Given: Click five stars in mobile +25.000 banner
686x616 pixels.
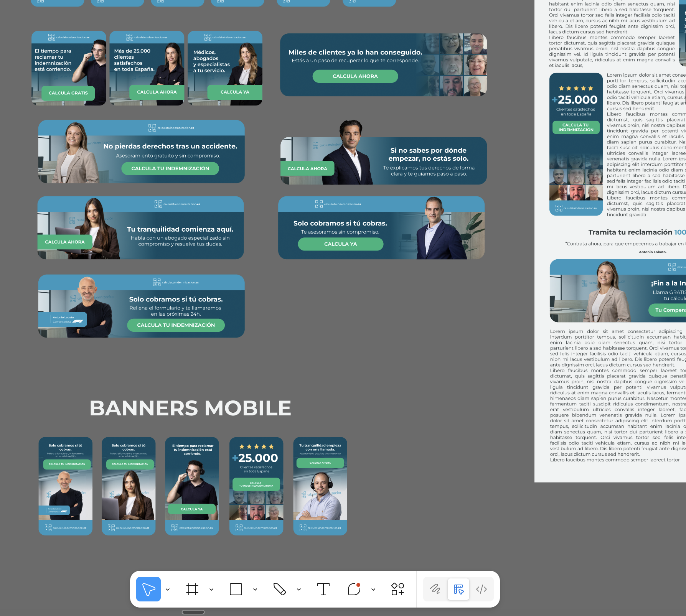Looking at the screenshot, I should [256, 446].
